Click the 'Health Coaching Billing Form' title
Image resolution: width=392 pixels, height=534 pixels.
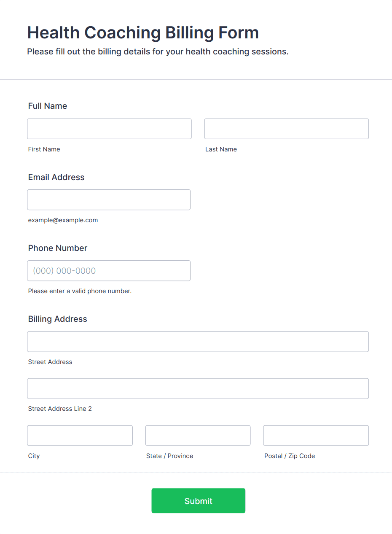143,32
